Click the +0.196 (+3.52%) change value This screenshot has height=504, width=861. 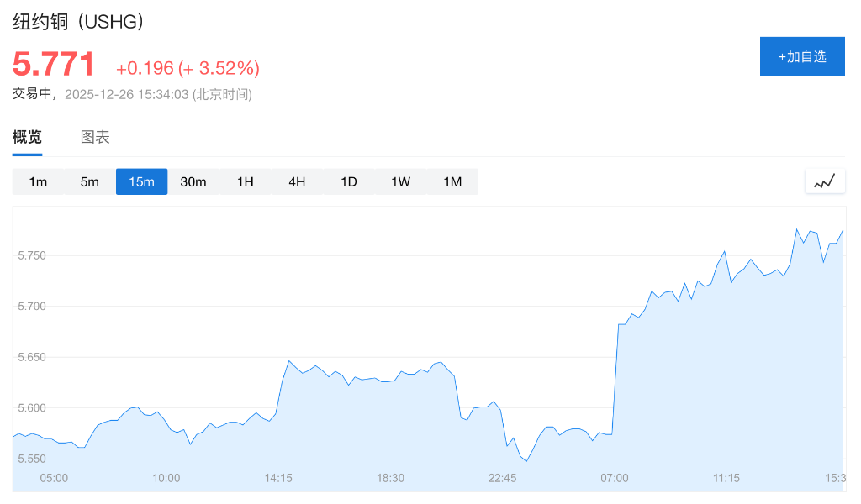point(188,68)
